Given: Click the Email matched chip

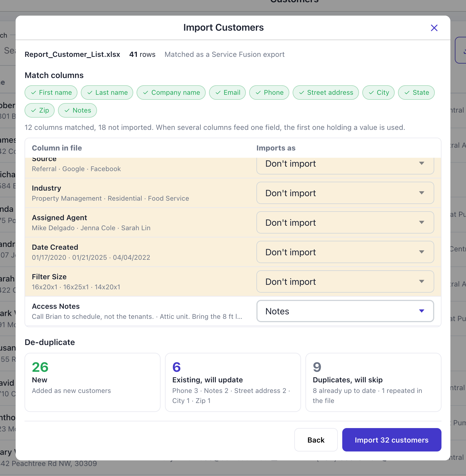Looking at the screenshot, I should point(227,93).
